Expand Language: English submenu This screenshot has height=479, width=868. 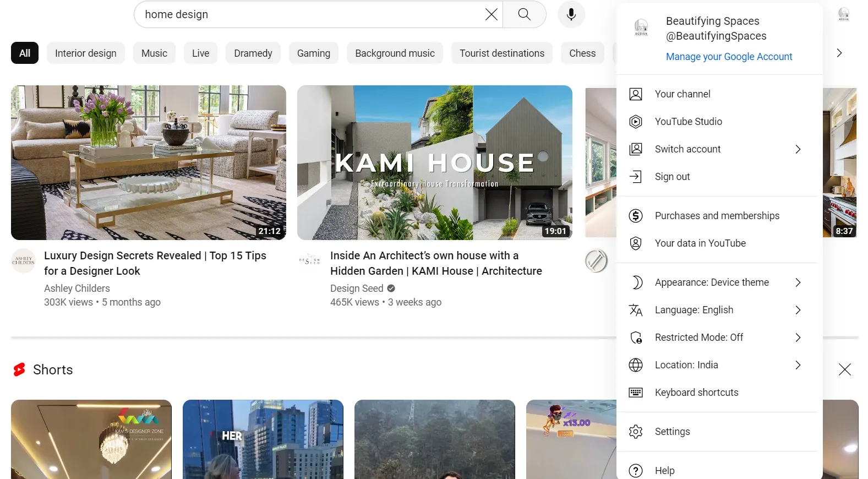coord(798,310)
